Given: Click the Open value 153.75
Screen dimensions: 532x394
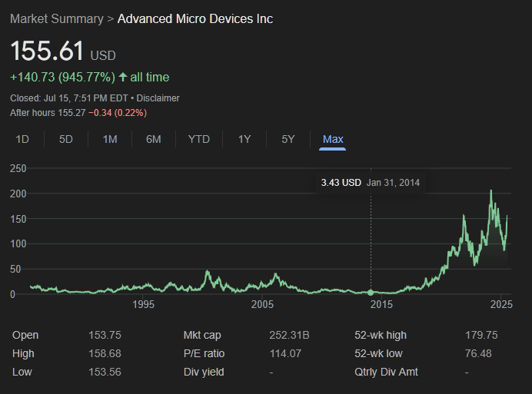Looking at the screenshot, I should 105,335.
